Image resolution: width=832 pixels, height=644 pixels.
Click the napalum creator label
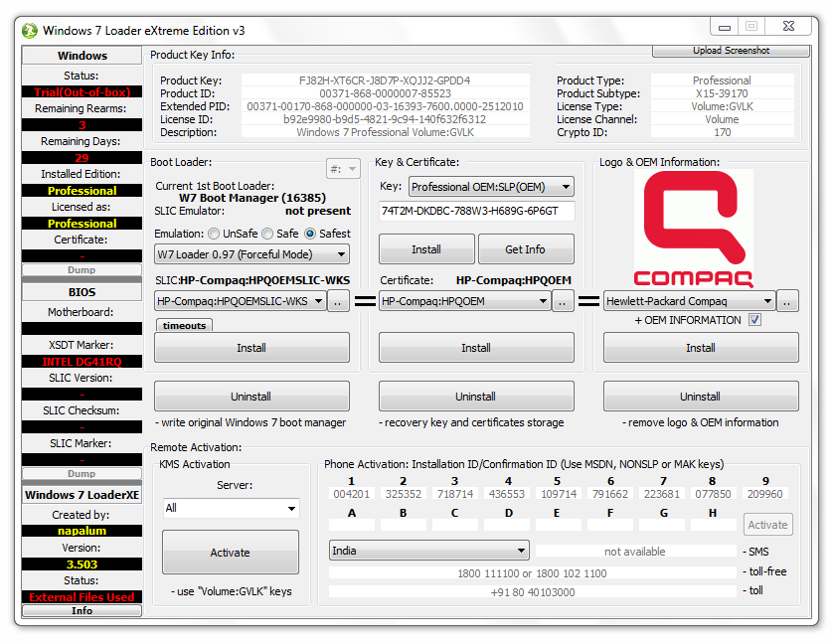click(x=82, y=531)
